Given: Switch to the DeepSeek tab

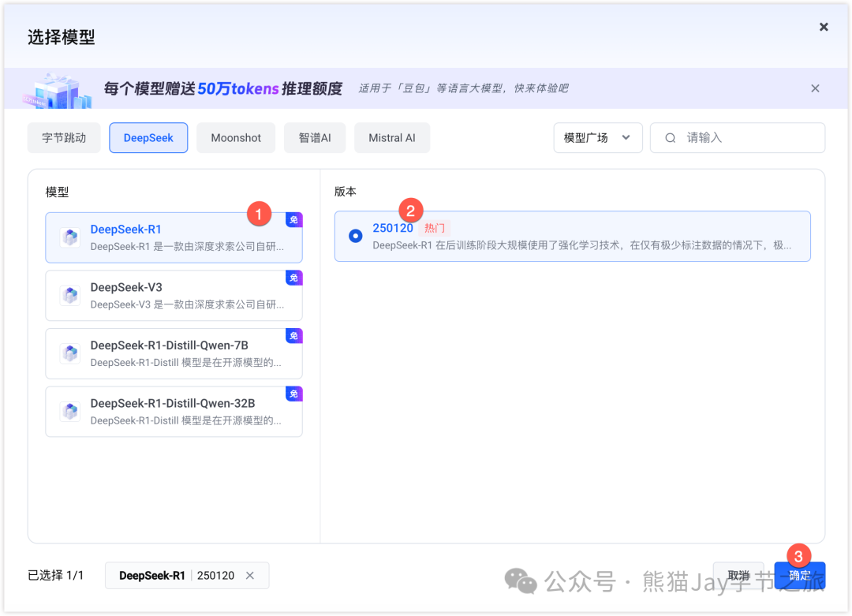Looking at the screenshot, I should point(148,138).
